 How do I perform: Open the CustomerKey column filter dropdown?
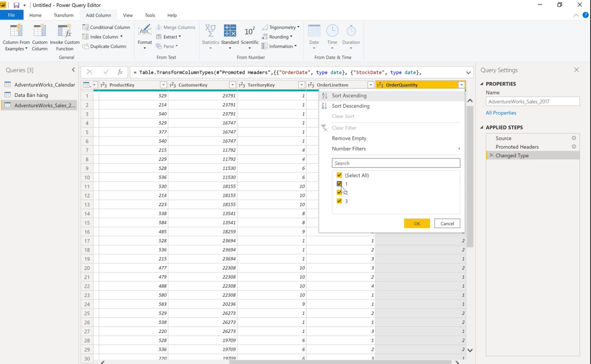pos(232,85)
